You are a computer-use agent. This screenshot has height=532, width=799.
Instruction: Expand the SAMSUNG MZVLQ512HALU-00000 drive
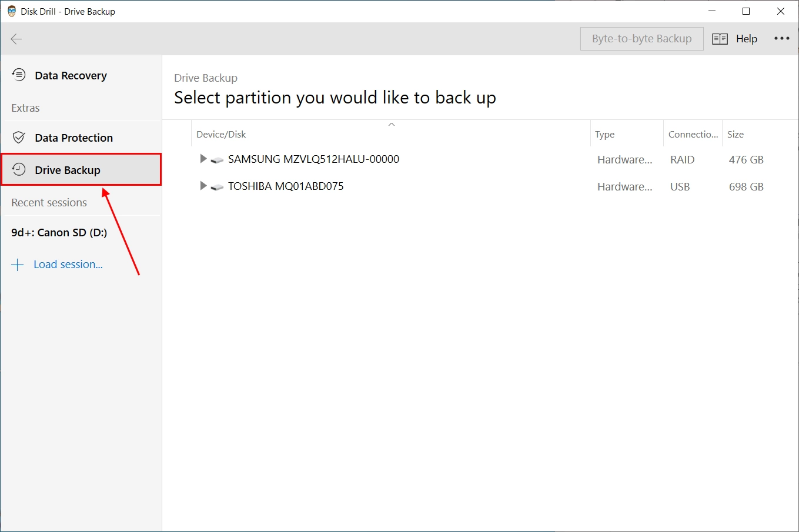pyautogui.click(x=203, y=159)
